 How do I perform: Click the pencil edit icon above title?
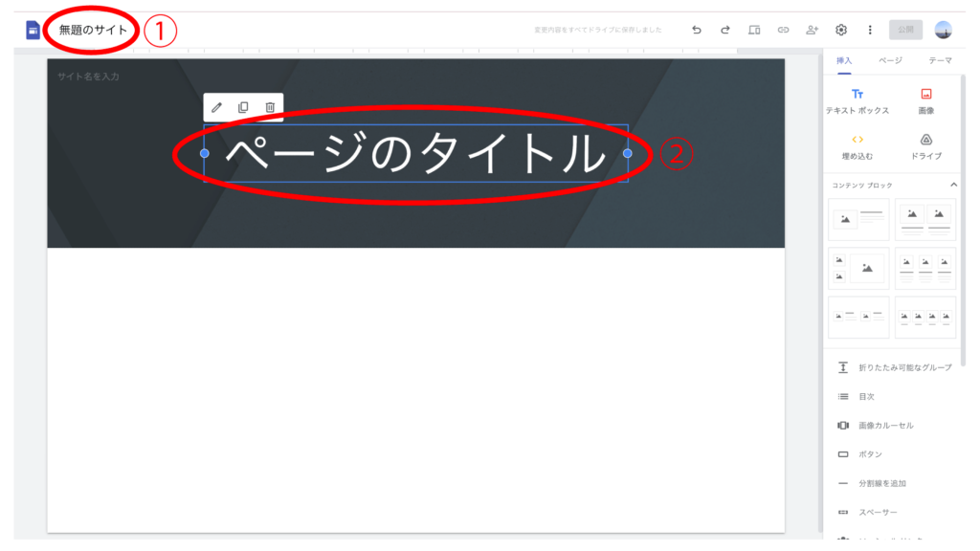tap(216, 107)
